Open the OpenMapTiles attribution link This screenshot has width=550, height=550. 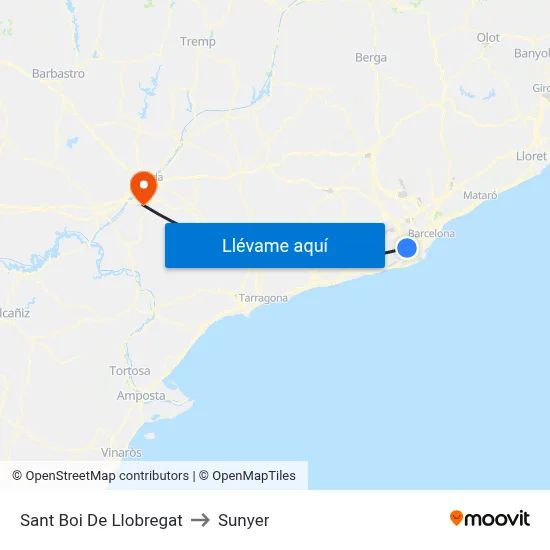pyautogui.click(x=247, y=476)
